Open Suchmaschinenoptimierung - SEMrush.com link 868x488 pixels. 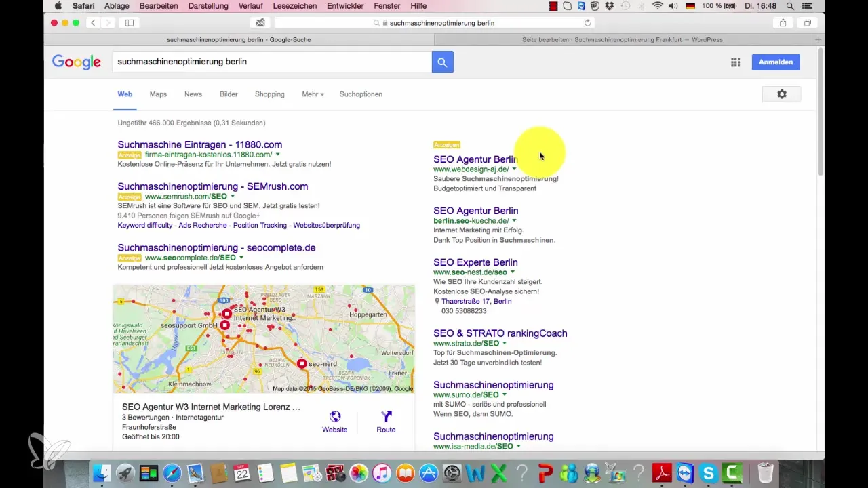coord(213,186)
